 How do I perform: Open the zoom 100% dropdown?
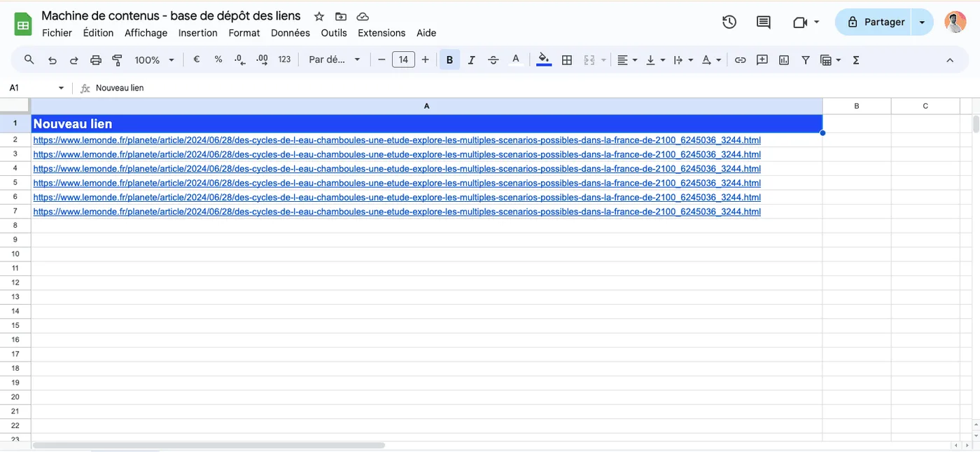pyautogui.click(x=155, y=60)
